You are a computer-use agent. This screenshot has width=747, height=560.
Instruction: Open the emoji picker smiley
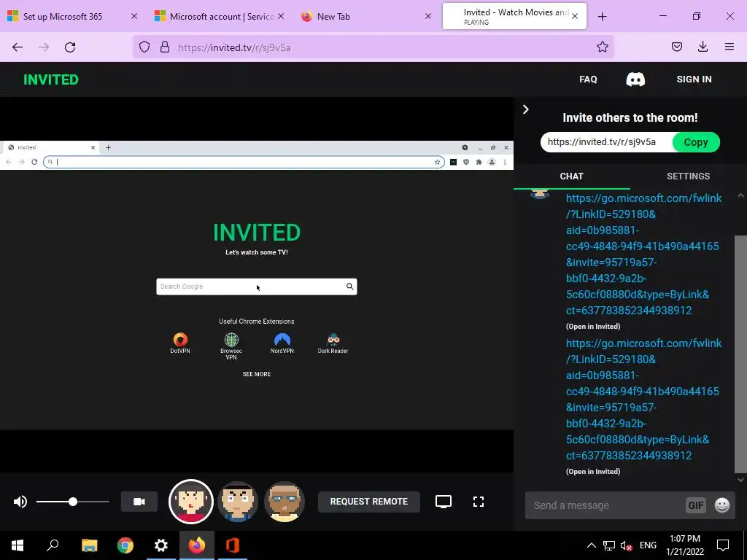[722, 505]
